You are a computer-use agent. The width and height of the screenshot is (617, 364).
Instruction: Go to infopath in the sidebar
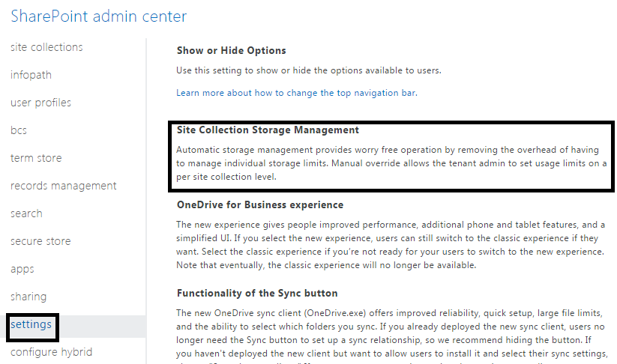coord(31,75)
